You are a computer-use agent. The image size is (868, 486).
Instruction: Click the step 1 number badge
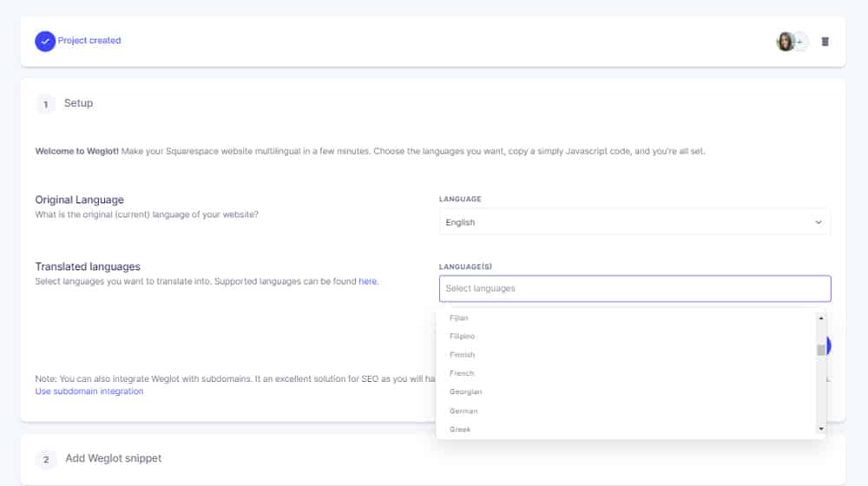click(x=45, y=104)
